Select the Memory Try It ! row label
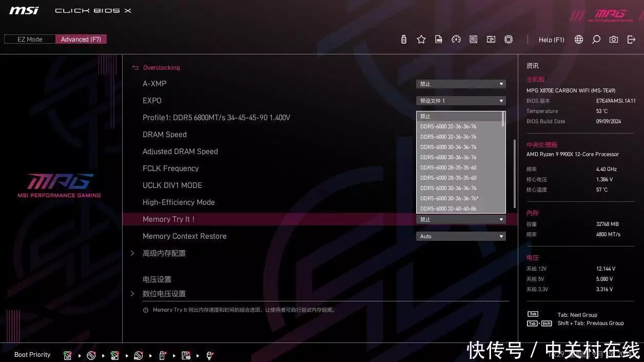644x362 pixels. (x=168, y=219)
